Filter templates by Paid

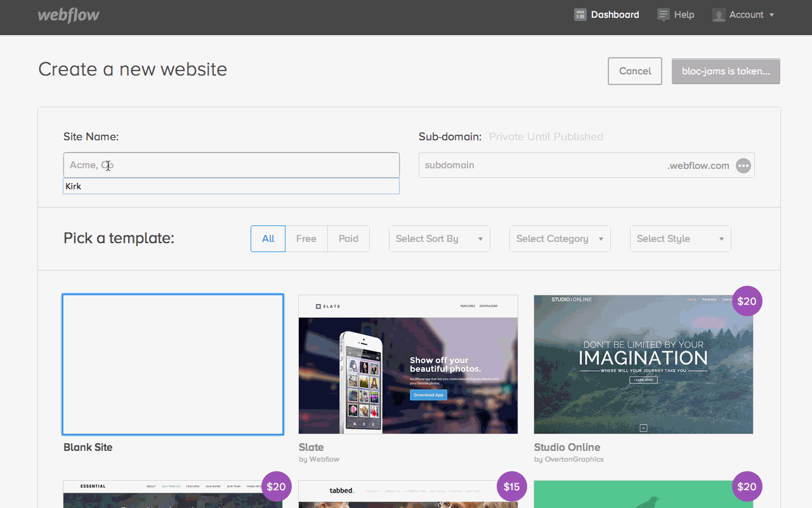coord(348,239)
